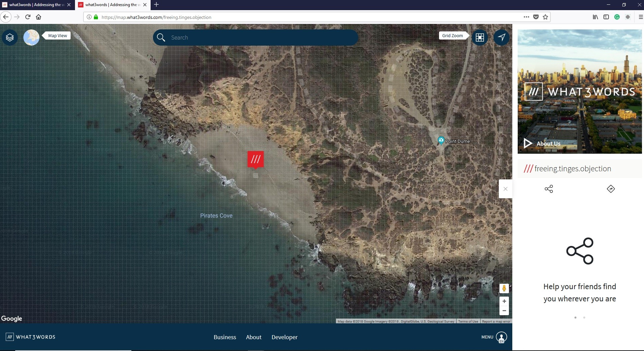Open the MENU profile button
This screenshot has height=351, width=644.
click(x=494, y=337)
